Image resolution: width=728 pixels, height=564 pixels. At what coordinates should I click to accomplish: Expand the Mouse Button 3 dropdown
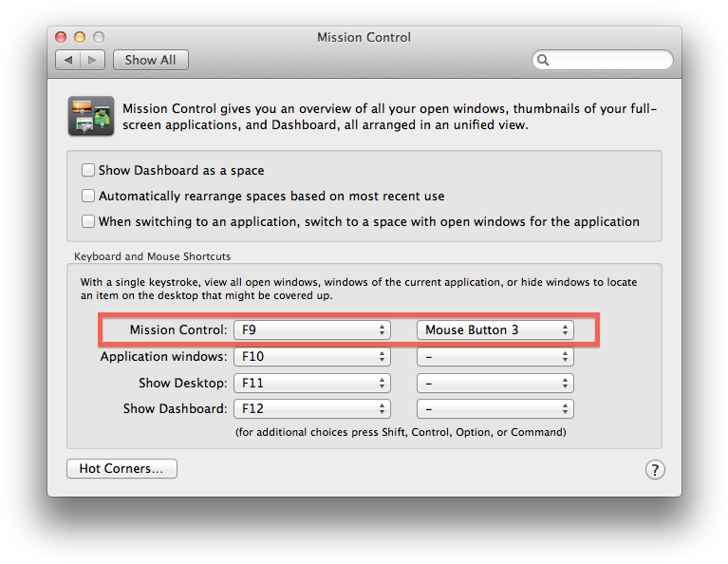(495, 330)
